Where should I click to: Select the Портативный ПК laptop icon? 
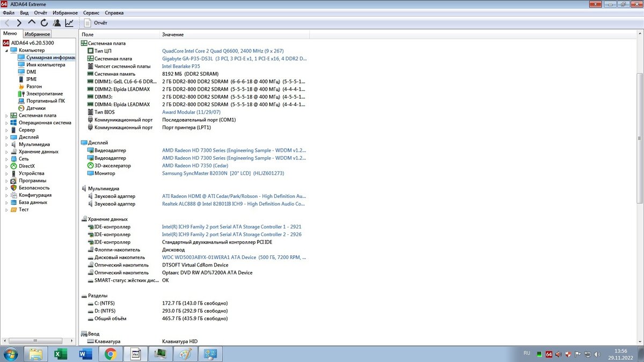[x=21, y=101]
